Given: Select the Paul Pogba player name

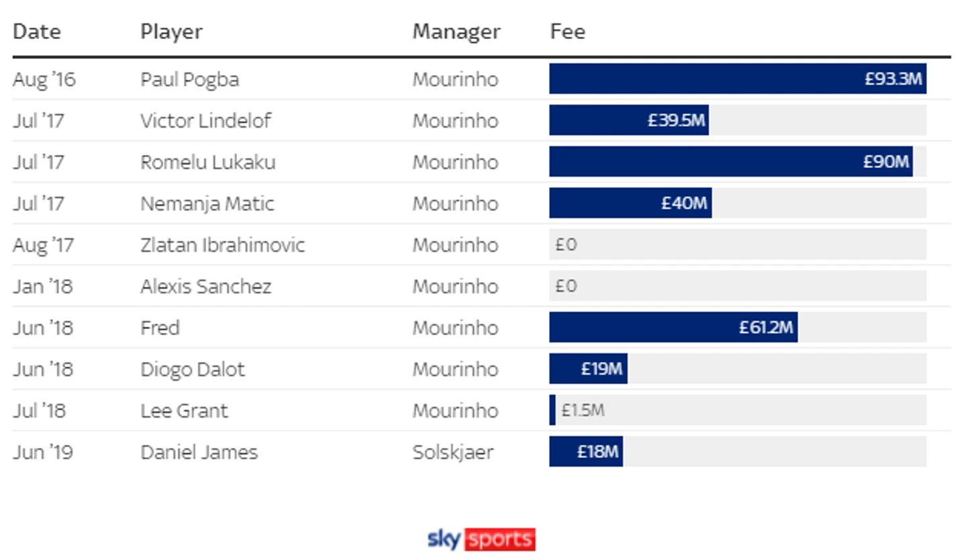Looking at the screenshot, I should (x=190, y=79).
